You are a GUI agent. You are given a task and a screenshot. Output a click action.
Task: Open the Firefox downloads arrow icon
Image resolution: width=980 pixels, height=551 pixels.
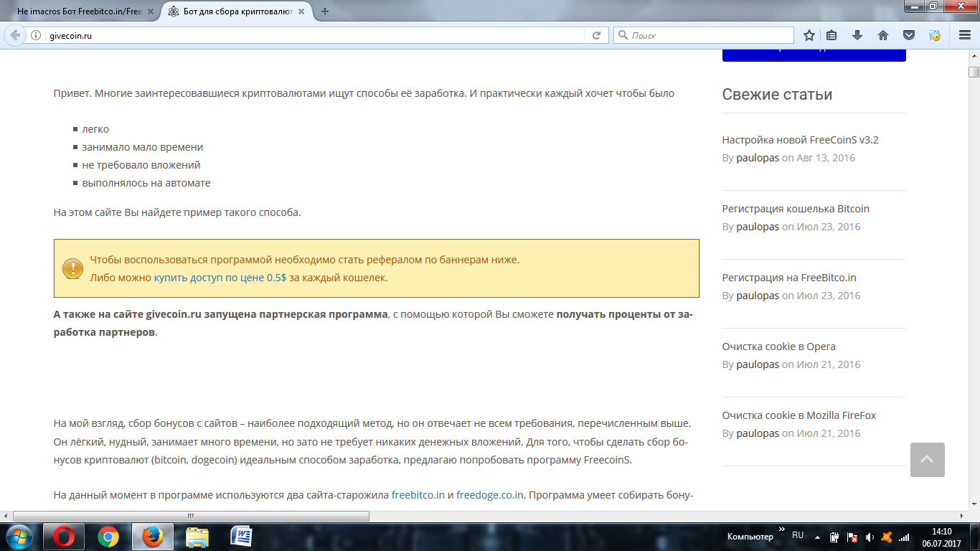(x=857, y=35)
